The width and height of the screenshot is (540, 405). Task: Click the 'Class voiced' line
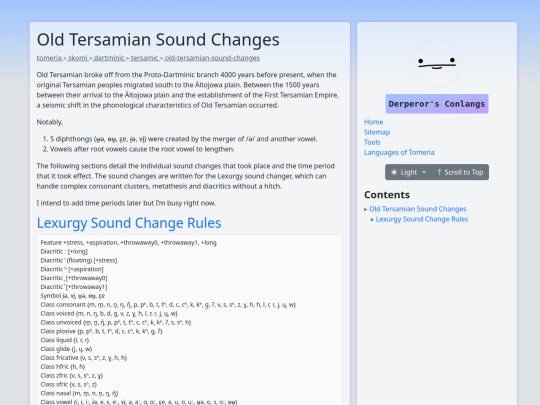(x=109, y=314)
